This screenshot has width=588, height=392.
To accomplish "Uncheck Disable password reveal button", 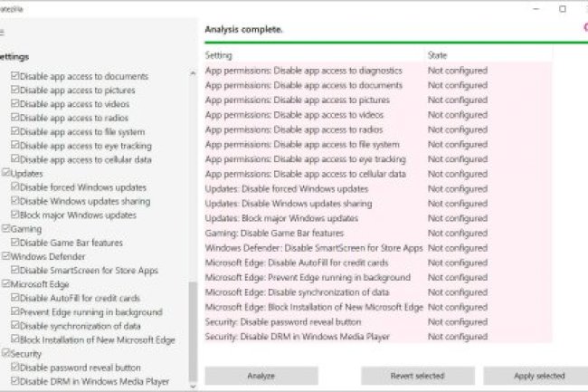I will click(x=15, y=368).
